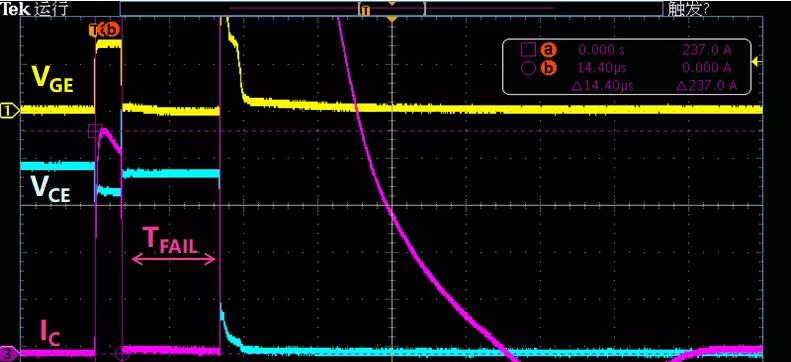The image size is (791, 362).
Task: Click the orange a badge in the cursor readout
Action: coord(548,49)
